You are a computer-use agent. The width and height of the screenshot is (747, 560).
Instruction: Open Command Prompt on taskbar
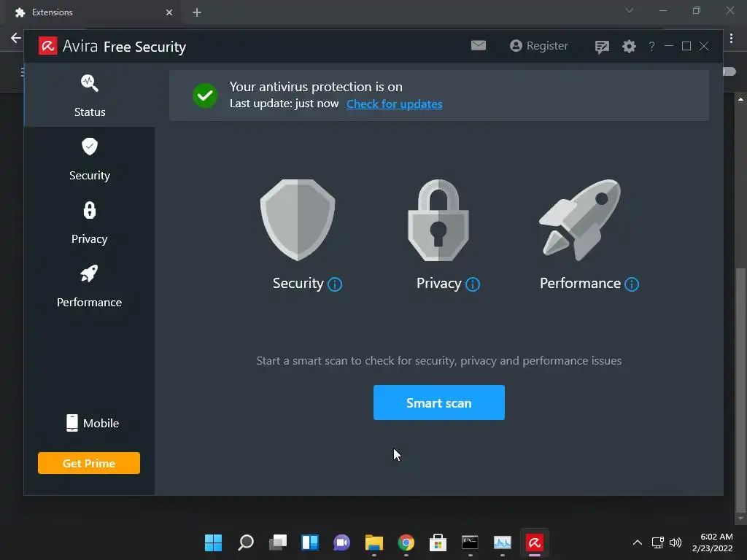[x=470, y=542]
